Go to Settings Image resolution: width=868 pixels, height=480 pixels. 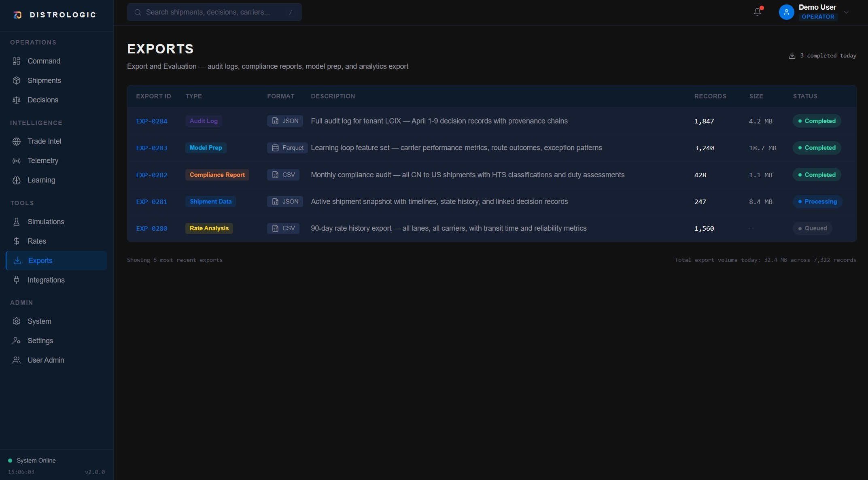(56, 341)
